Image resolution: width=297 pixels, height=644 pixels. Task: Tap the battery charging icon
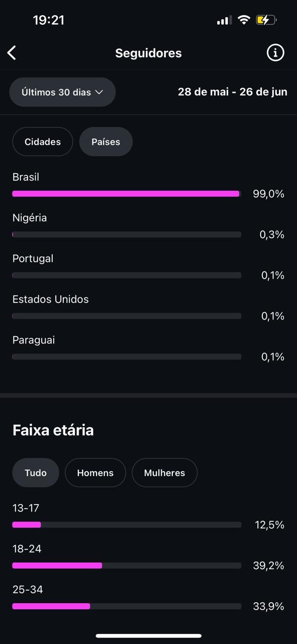pos(266,20)
